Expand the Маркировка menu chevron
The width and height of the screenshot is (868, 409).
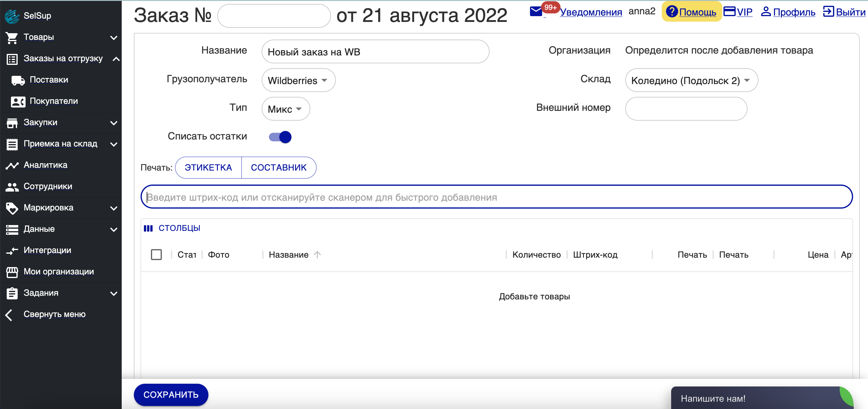coord(114,208)
